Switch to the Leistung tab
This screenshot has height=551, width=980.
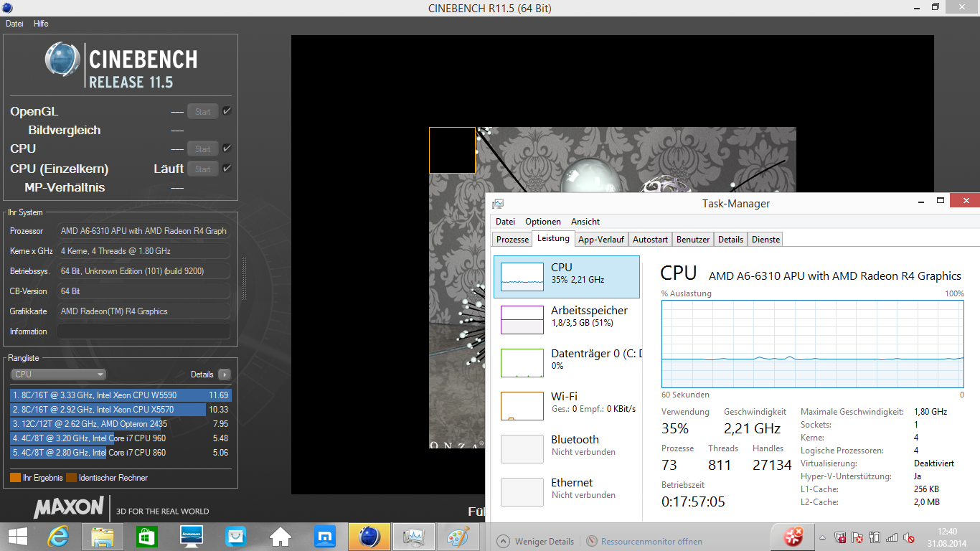click(553, 238)
